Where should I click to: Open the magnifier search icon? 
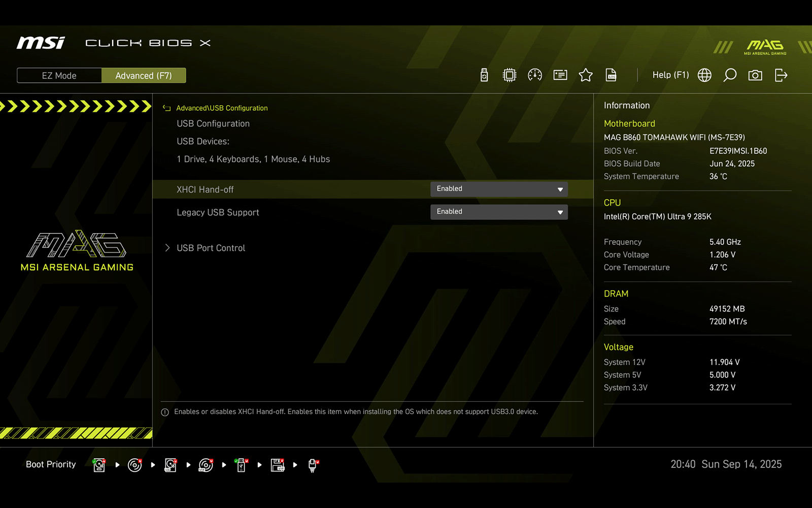[730, 75]
